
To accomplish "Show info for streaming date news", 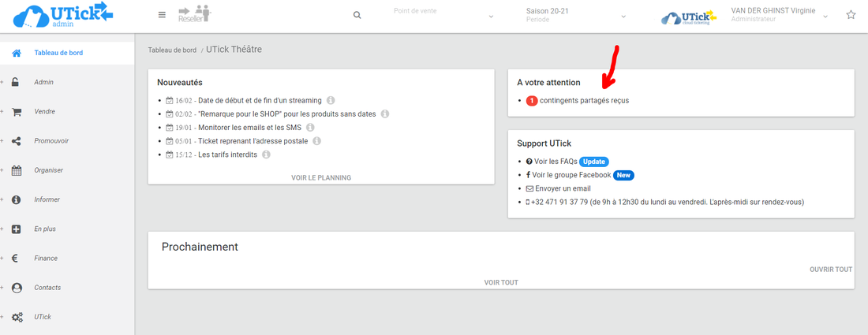I will 331,100.
